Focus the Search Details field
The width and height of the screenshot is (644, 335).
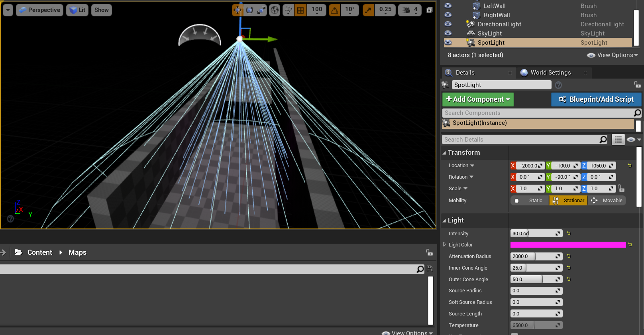[521, 140]
